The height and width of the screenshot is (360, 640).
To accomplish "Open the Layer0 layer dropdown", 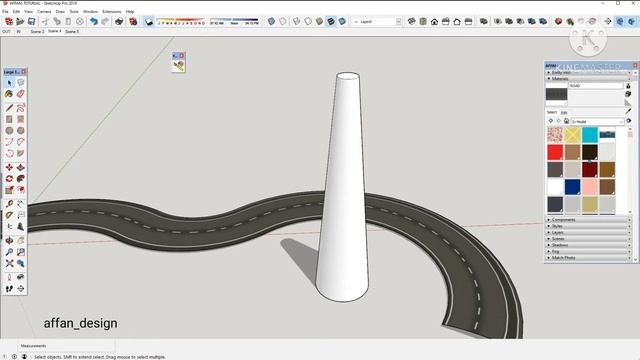I will tap(377, 22).
